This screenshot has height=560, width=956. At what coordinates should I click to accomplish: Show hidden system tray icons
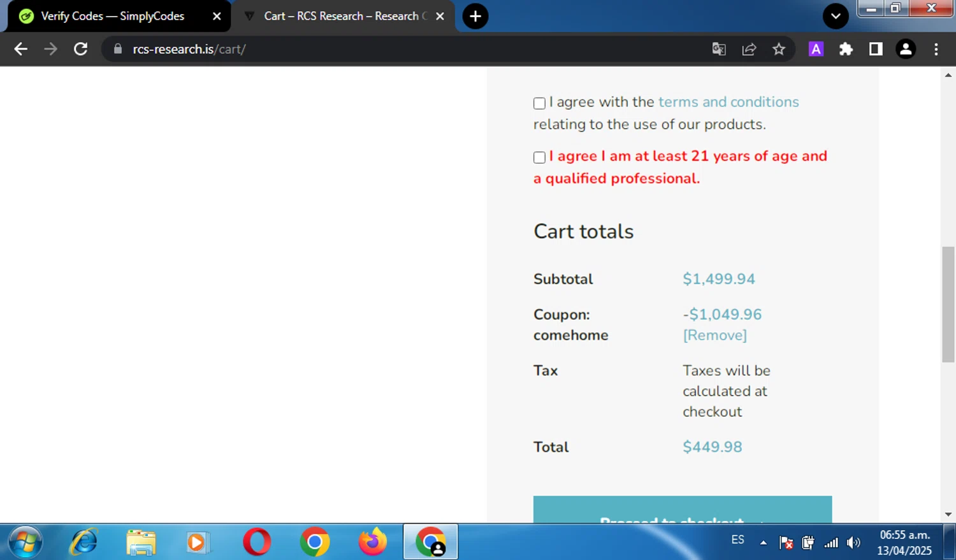click(763, 543)
